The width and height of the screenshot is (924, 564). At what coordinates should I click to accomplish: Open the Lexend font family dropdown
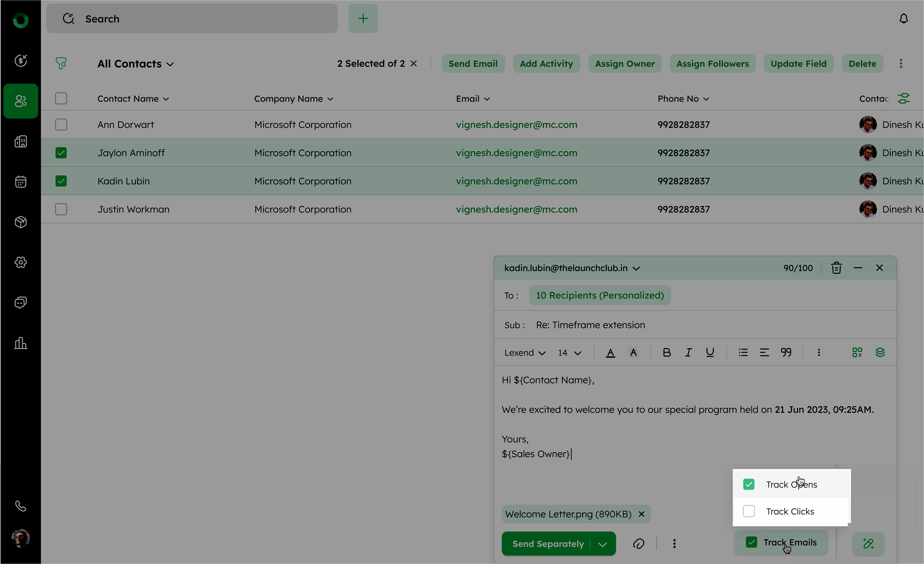524,353
